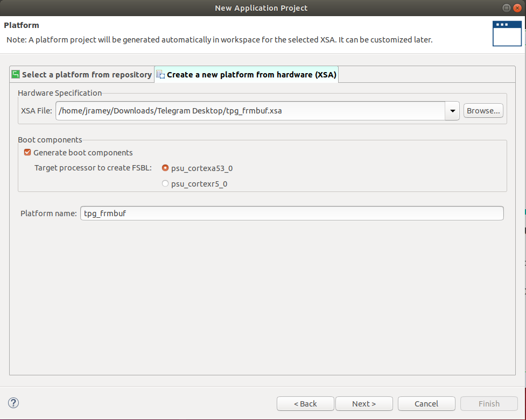
Task: Go back with the Back button
Action: 305,403
